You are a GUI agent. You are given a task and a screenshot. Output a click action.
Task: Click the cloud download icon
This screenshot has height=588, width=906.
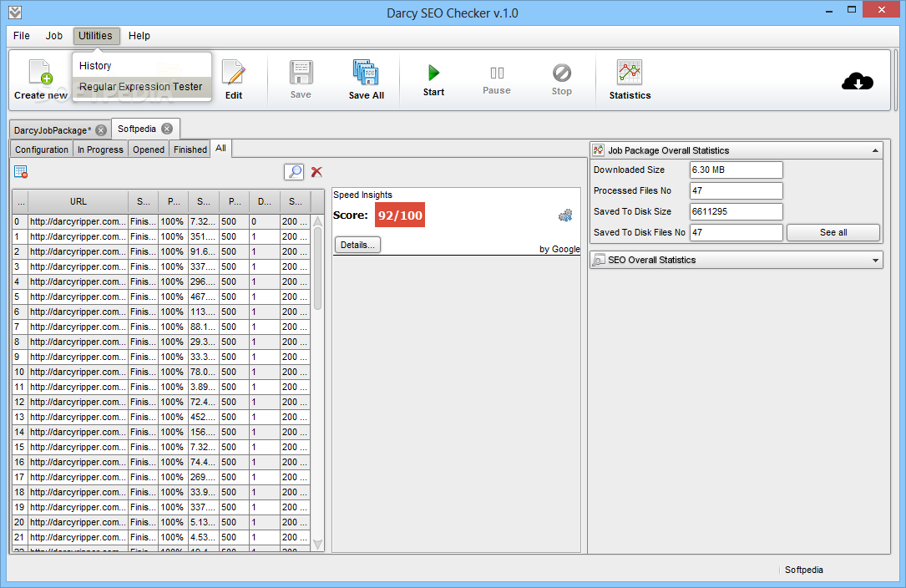(x=858, y=82)
